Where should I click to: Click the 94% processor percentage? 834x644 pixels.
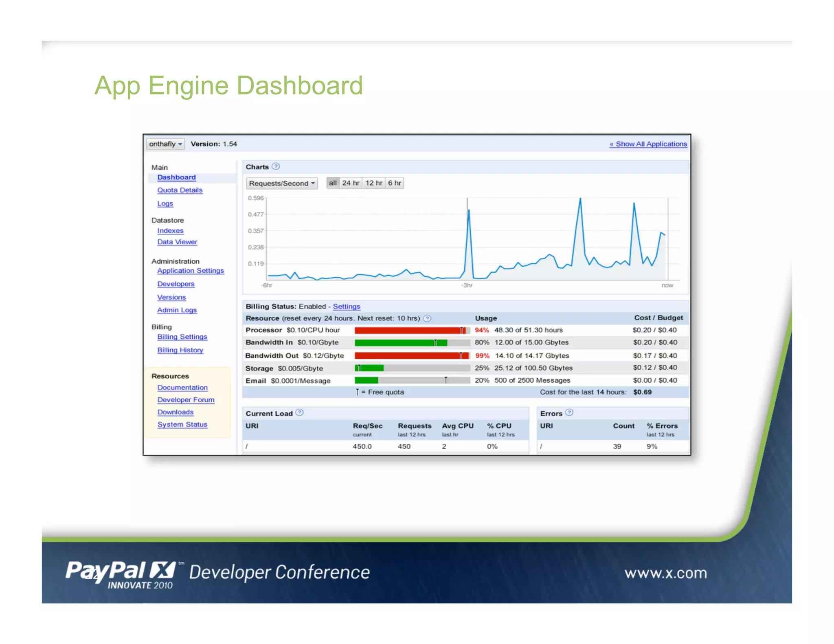[482, 330]
